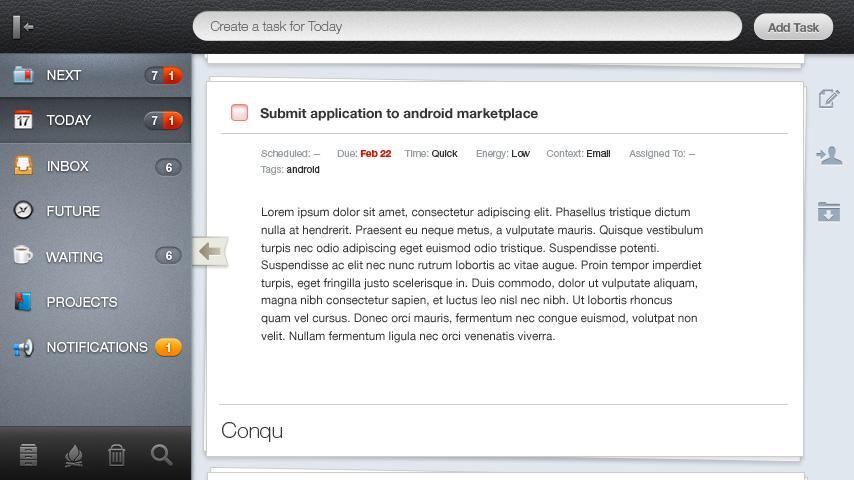Open the Future section
854x480 pixels.
(72, 211)
